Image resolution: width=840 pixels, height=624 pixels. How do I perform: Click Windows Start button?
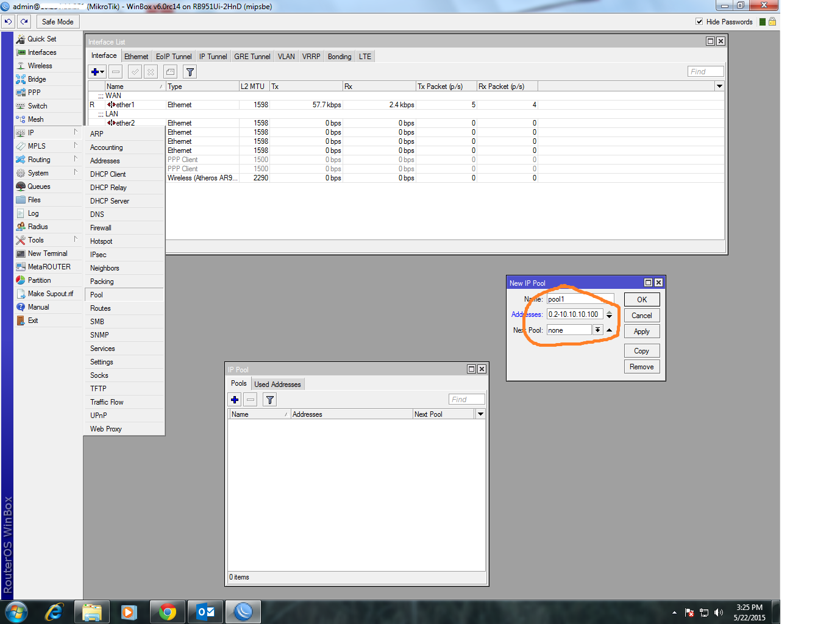(x=16, y=612)
